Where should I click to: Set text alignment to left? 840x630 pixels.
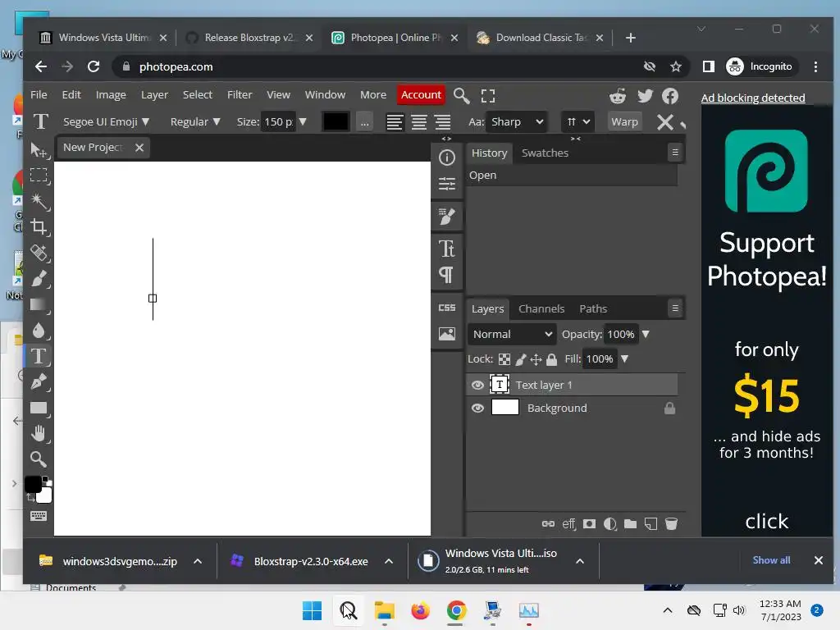[x=395, y=122]
